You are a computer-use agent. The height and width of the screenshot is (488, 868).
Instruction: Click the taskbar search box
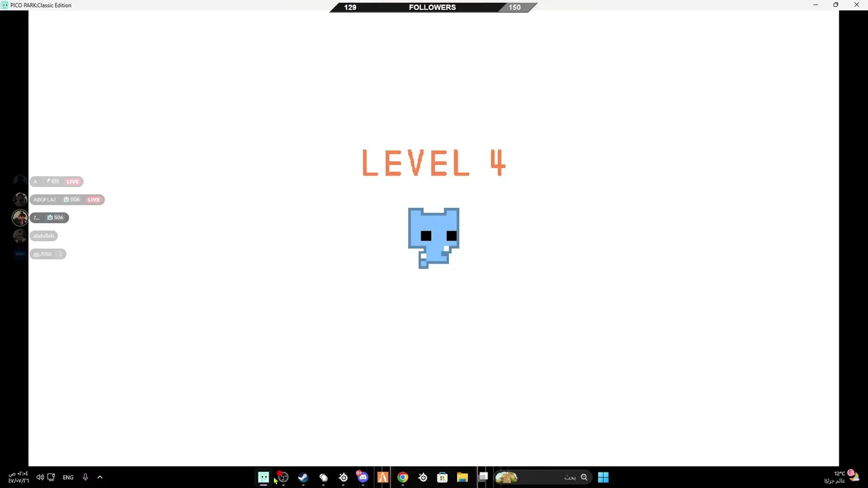click(542, 477)
